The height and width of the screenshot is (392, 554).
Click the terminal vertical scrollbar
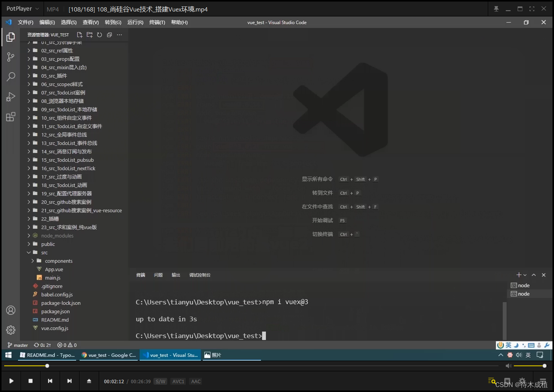click(x=505, y=320)
